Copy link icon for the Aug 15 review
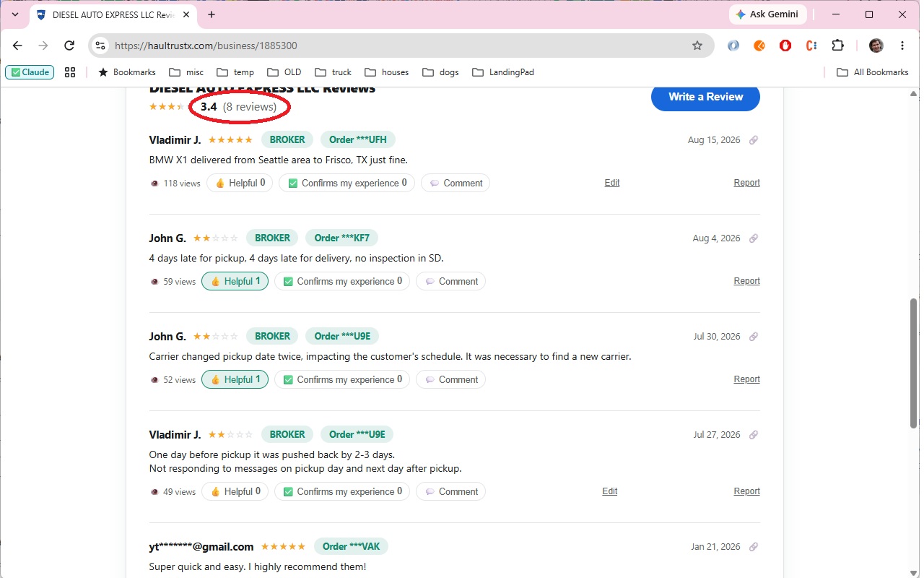The width and height of the screenshot is (924, 578). [x=754, y=140]
